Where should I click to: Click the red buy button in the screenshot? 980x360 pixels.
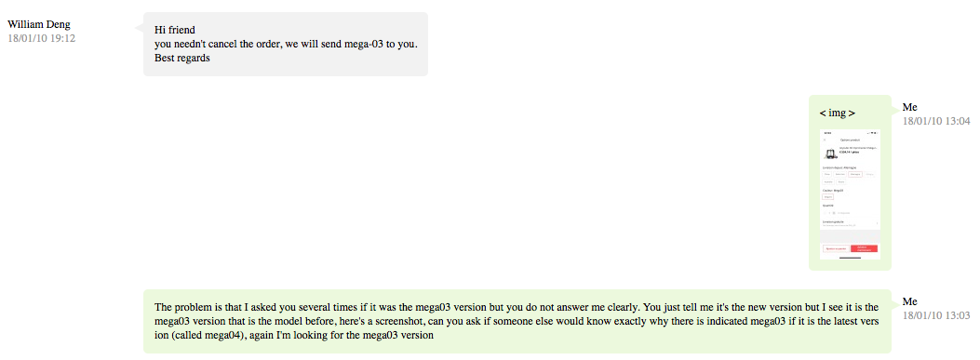tap(864, 248)
